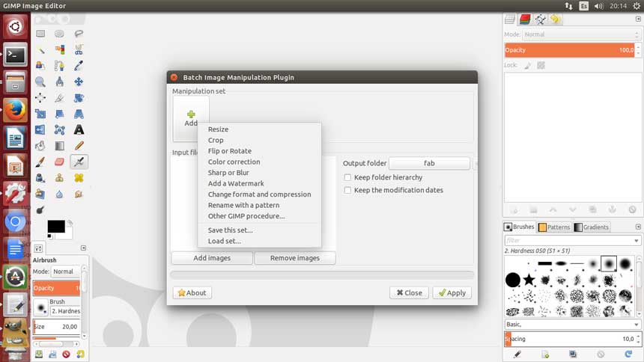Toggle Lock pixels brush icon in Layers panel
Viewport: 644px width, 362px height.
click(528, 65)
